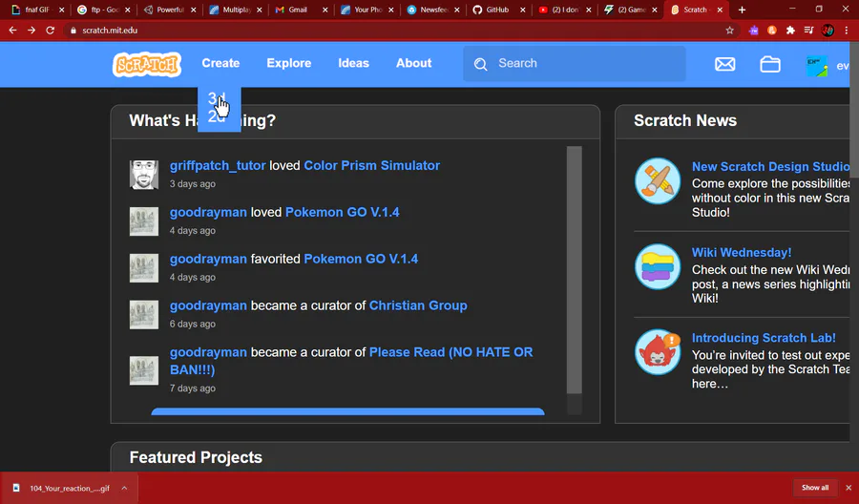Click Scratch Lab news icon
This screenshot has height=504, width=859.
click(658, 351)
